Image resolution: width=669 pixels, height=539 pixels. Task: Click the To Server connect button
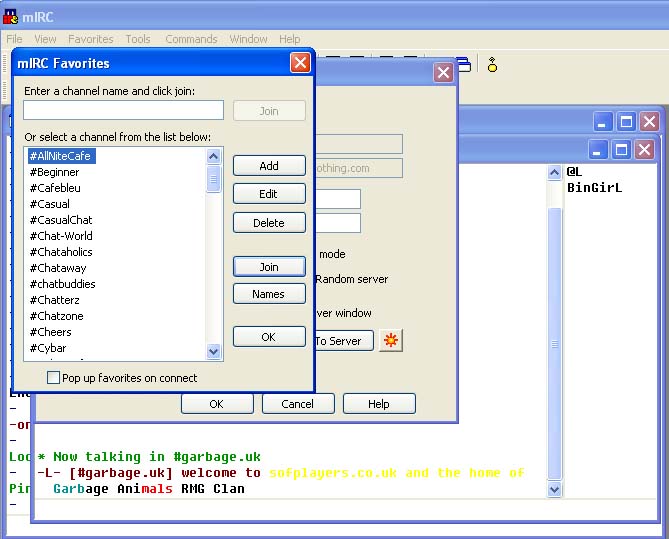pyautogui.click(x=344, y=341)
